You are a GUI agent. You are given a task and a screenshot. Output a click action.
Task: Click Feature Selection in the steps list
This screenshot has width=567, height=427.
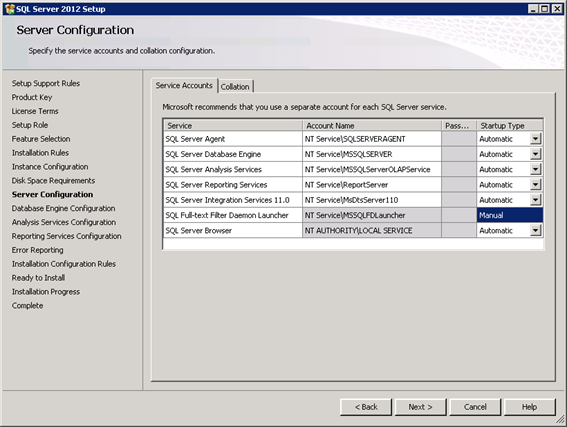click(41, 139)
